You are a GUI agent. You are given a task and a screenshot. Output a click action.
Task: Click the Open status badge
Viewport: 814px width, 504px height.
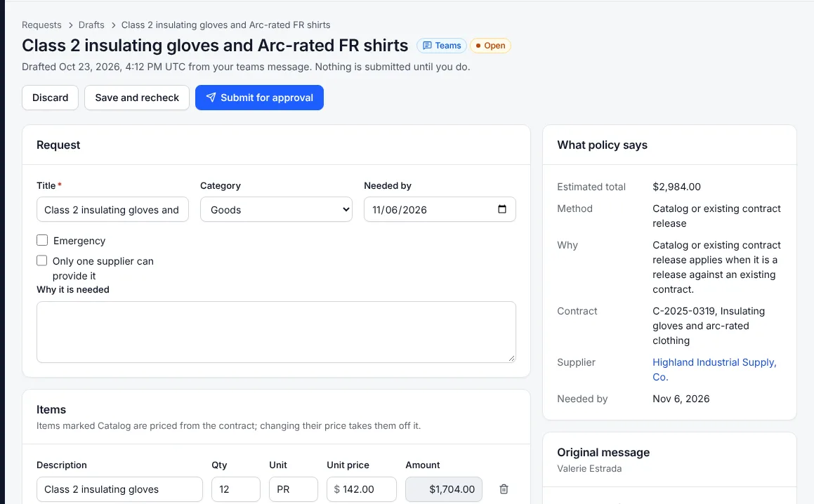coord(491,46)
